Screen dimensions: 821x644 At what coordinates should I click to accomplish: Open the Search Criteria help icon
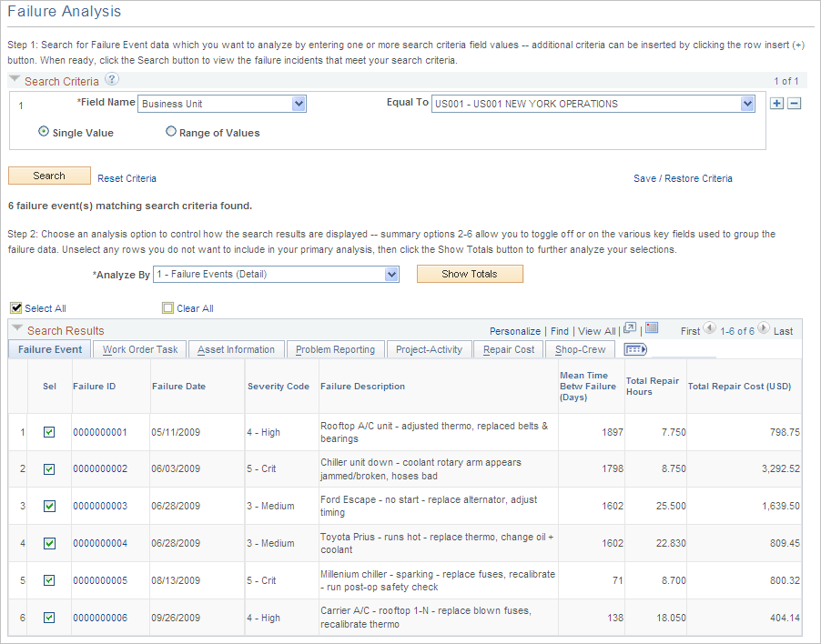110,80
